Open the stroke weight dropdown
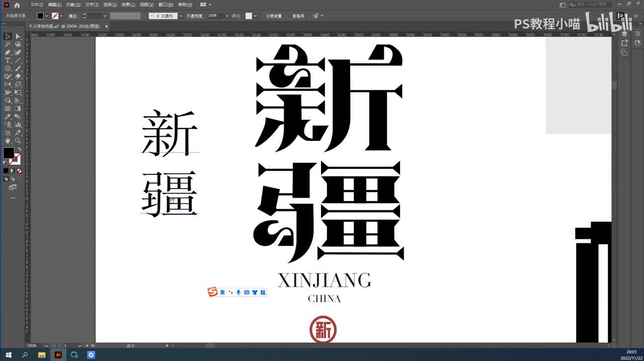Screen dimensions: 644x361 [105, 16]
